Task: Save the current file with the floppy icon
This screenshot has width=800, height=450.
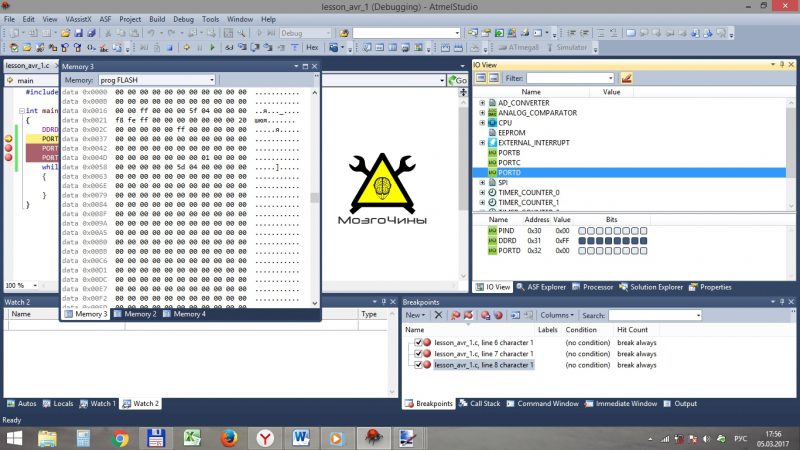Action: (79, 33)
